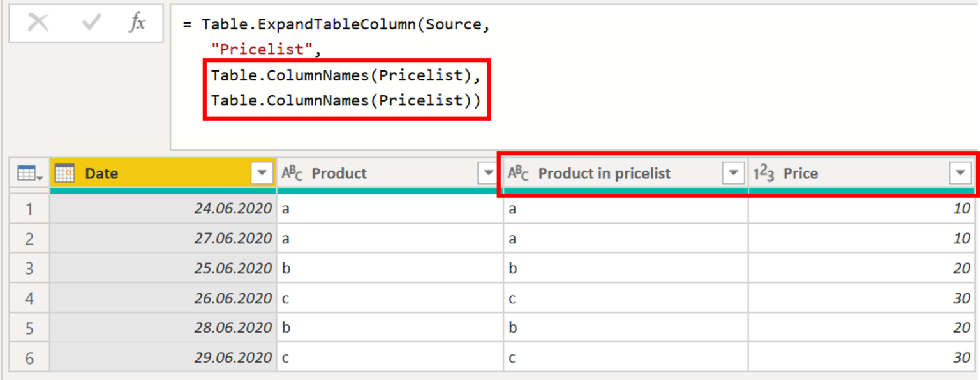Click the cancel X icon in formula bar

coord(38,23)
